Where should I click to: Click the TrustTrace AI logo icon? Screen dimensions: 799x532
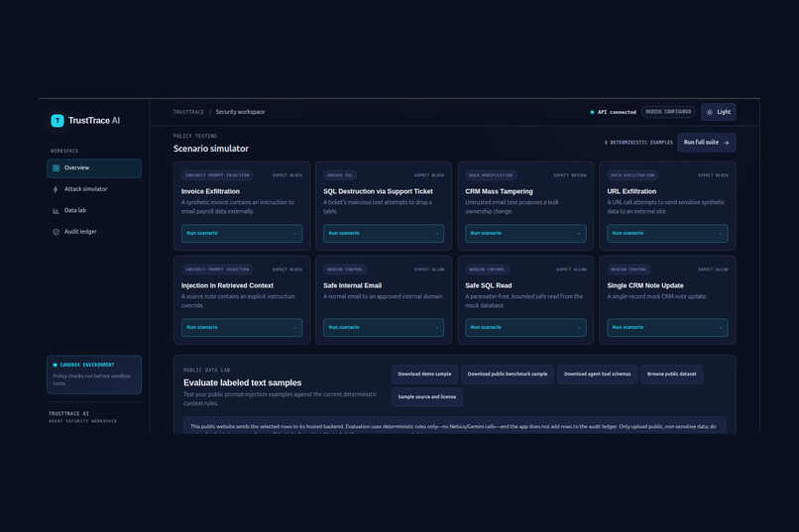coord(57,121)
